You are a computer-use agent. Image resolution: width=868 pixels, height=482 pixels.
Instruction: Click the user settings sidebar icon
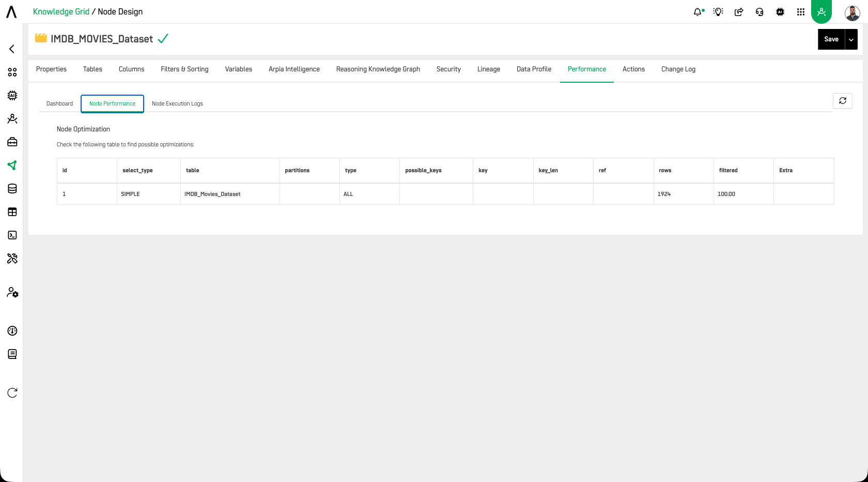tap(12, 293)
